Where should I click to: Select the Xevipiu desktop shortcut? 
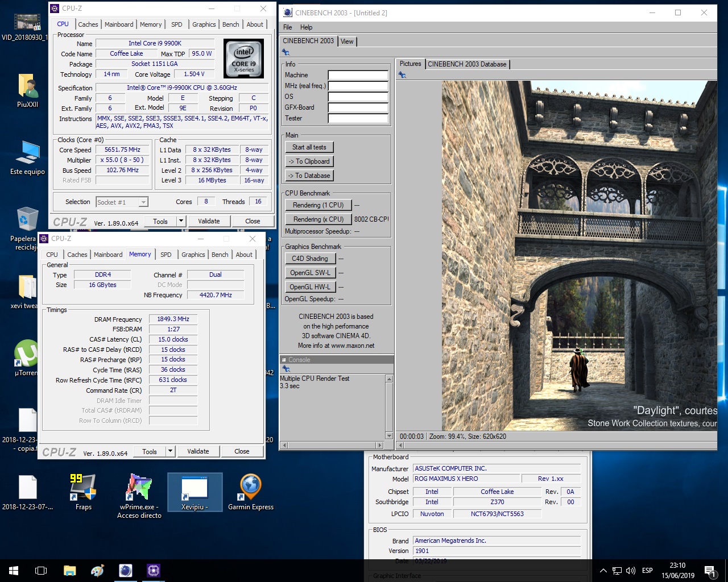(195, 492)
